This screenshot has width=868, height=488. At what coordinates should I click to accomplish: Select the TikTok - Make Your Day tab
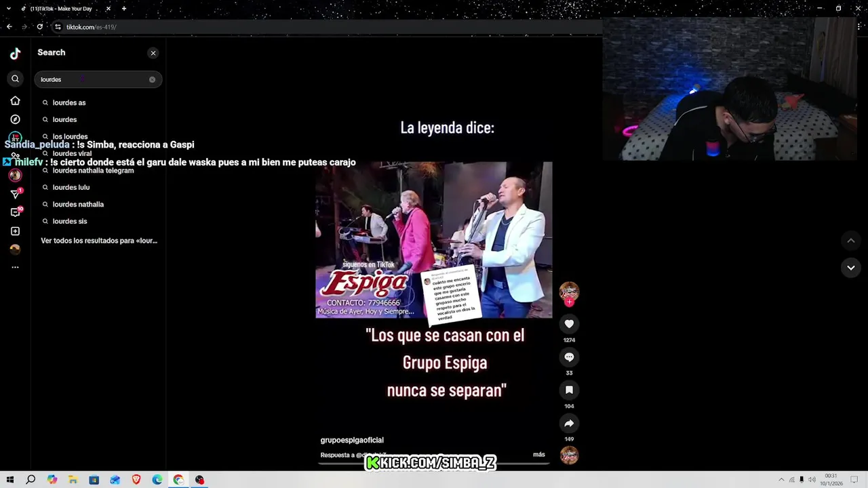coord(61,9)
